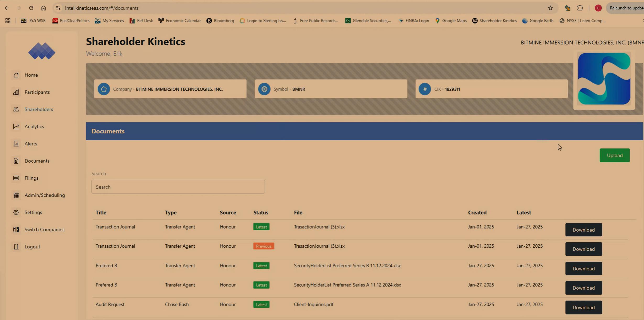
Task: Click the BMNR symbol value
Action: click(x=299, y=89)
